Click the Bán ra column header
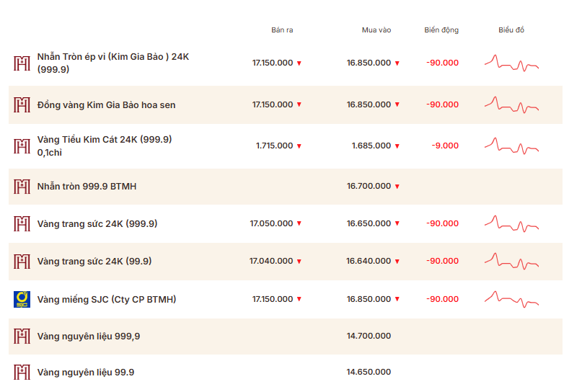The image size is (569, 392). click(x=282, y=30)
